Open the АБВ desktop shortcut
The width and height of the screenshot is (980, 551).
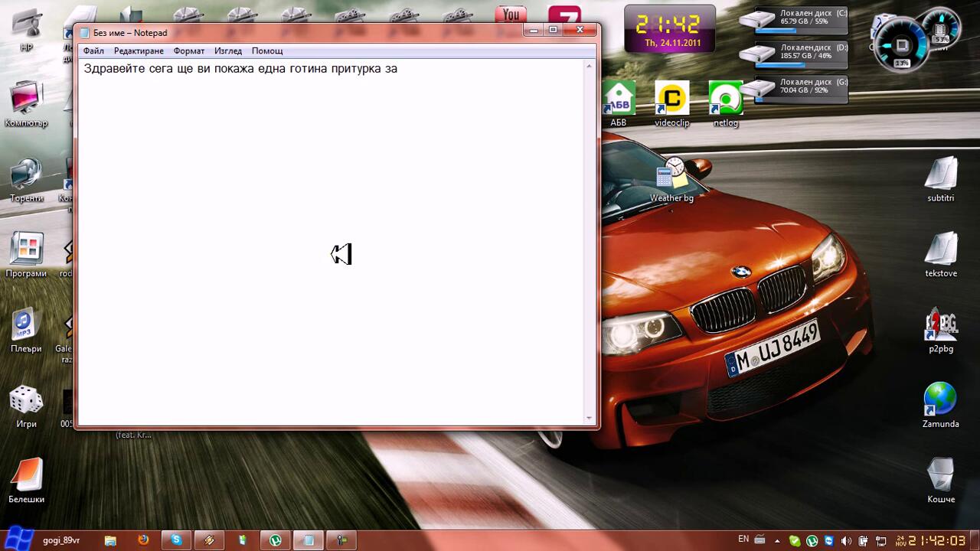pyautogui.click(x=619, y=99)
